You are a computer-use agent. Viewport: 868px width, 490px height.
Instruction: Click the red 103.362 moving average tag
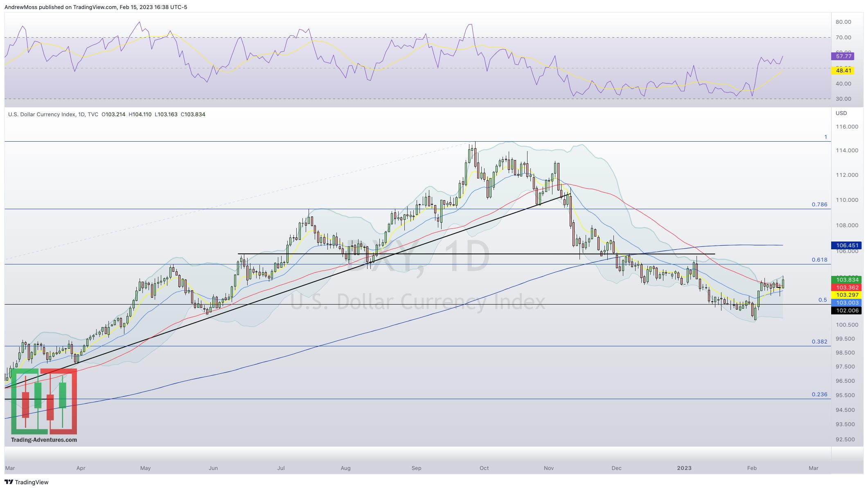[x=847, y=287]
